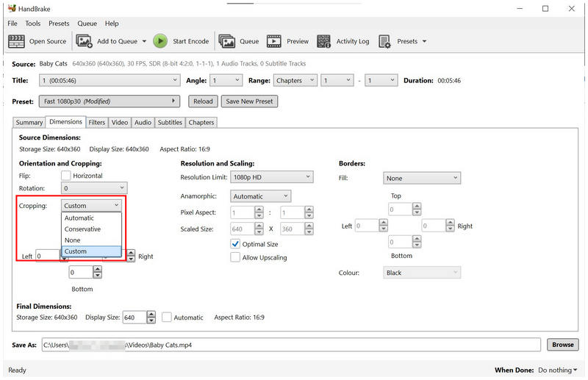The image size is (588, 380).
Task: Click the Reload button
Action: 203,101
